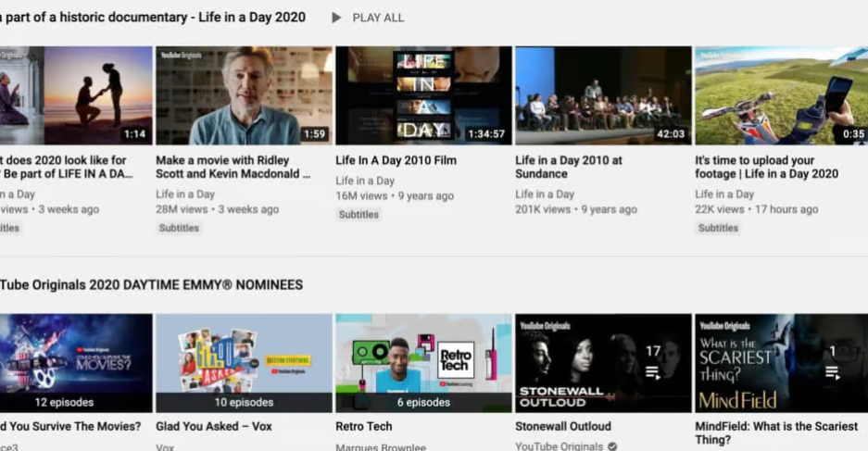The image size is (868, 451).
Task: Open the Sundance panel video thumbnail
Action: coord(603,95)
